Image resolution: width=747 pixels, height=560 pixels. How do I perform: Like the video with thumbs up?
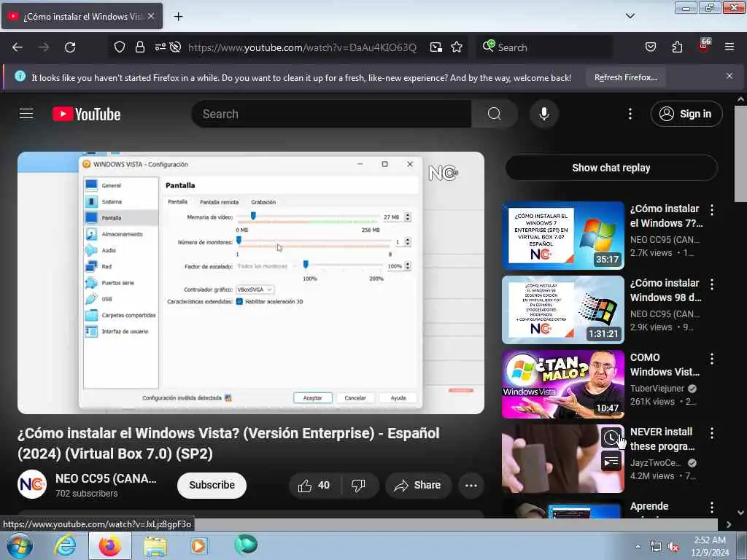[x=314, y=485]
